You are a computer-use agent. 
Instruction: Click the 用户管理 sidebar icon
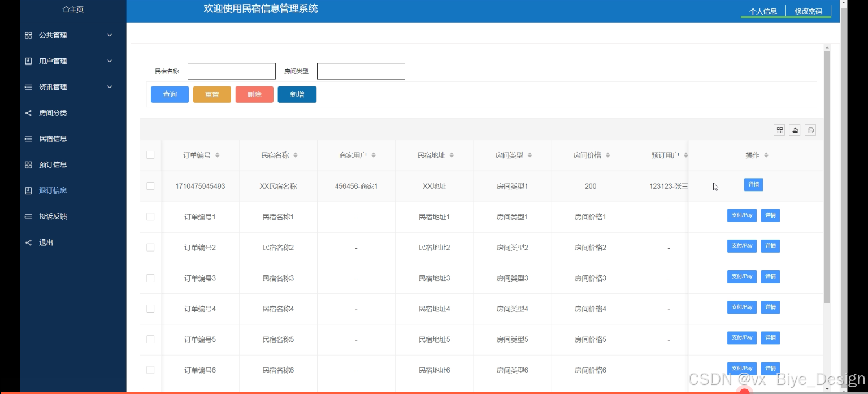click(28, 61)
